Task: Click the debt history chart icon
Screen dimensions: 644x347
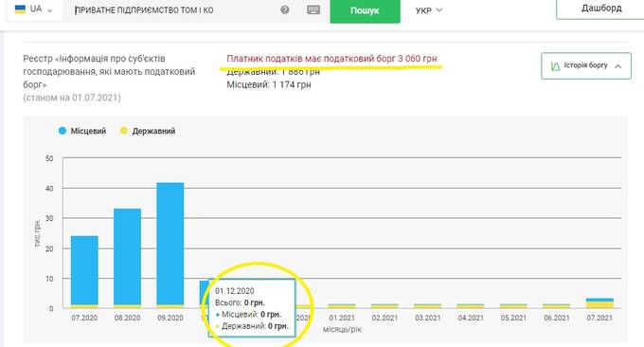Action: pyautogui.click(x=555, y=65)
